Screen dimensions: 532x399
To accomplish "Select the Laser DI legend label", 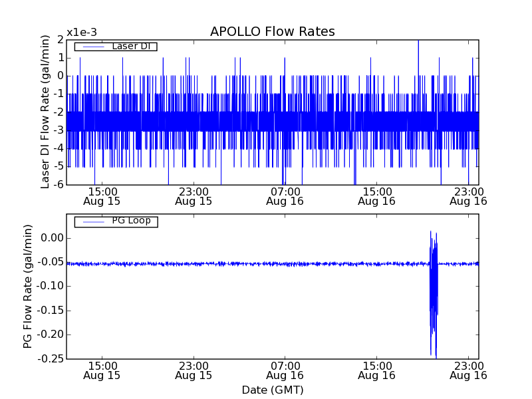I will tap(130, 46).
